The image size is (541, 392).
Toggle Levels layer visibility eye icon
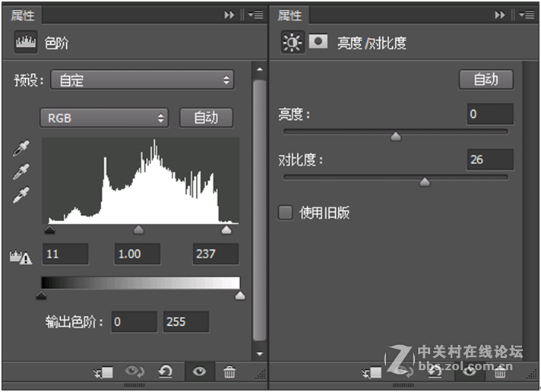[x=199, y=371]
